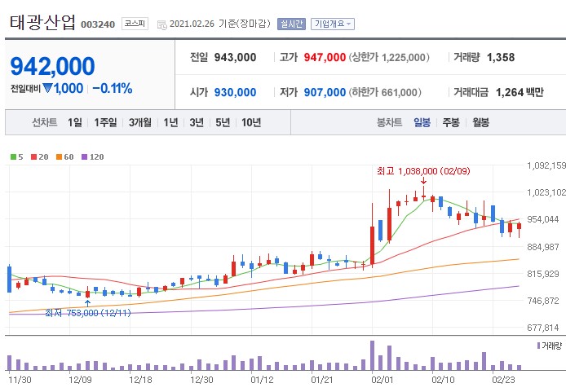
Task: Click the upper limit 상한가 1,225,000 text
Action: coord(389,57)
